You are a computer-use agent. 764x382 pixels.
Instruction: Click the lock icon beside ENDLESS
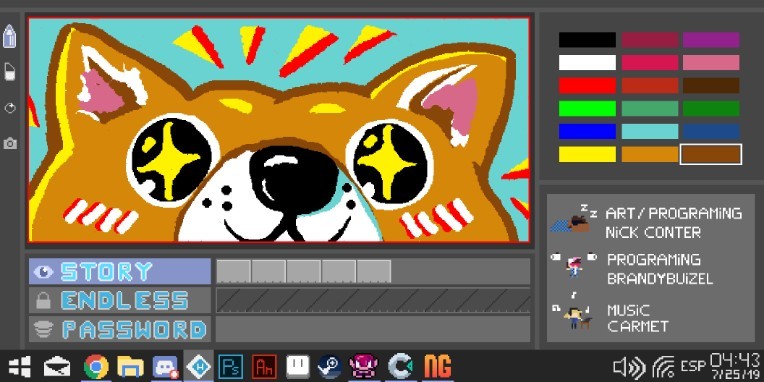tap(43, 301)
